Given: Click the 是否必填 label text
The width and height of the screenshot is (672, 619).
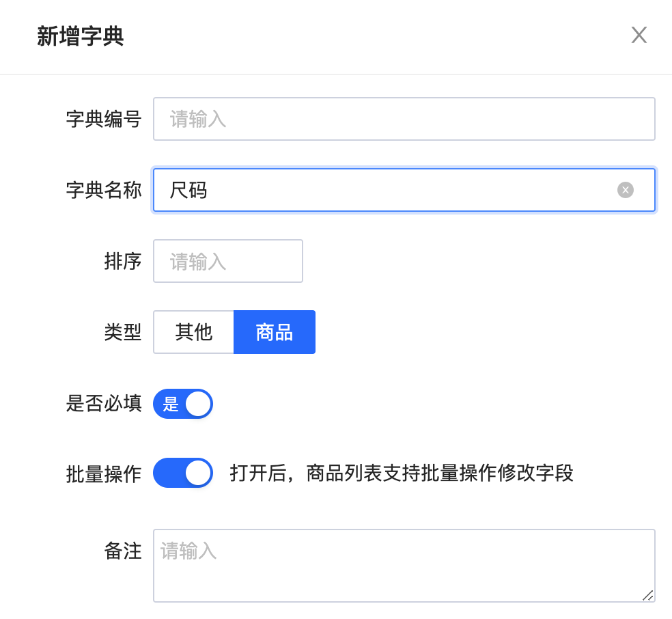Looking at the screenshot, I should coord(104,403).
